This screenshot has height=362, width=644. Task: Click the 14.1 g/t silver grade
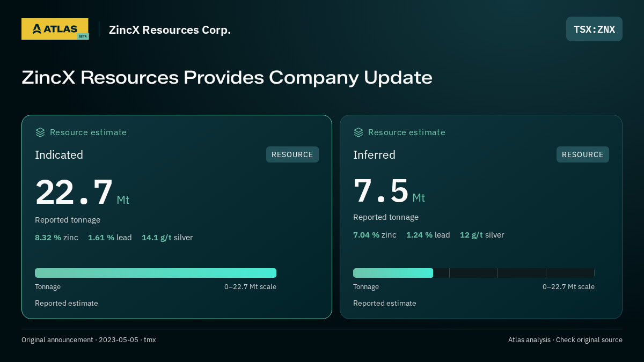pos(167,237)
